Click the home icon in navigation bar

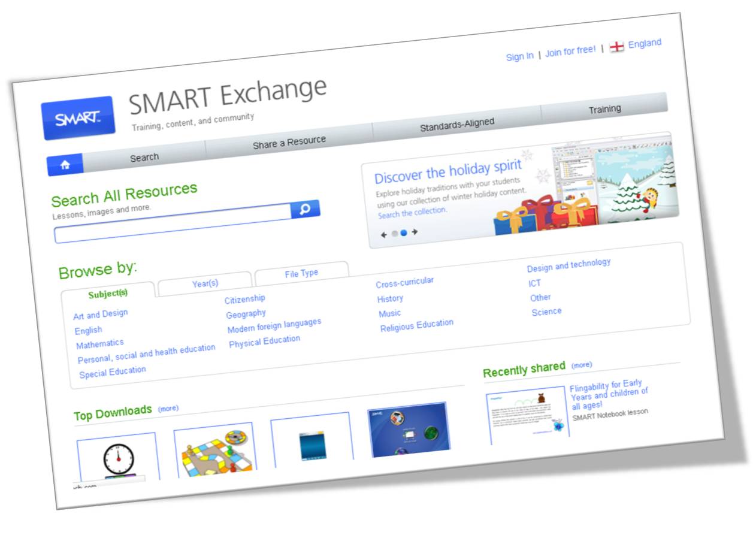tap(65, 165)
